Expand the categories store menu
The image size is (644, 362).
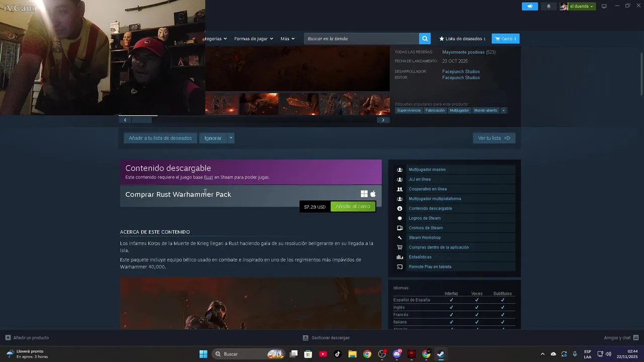coord(216,39)
